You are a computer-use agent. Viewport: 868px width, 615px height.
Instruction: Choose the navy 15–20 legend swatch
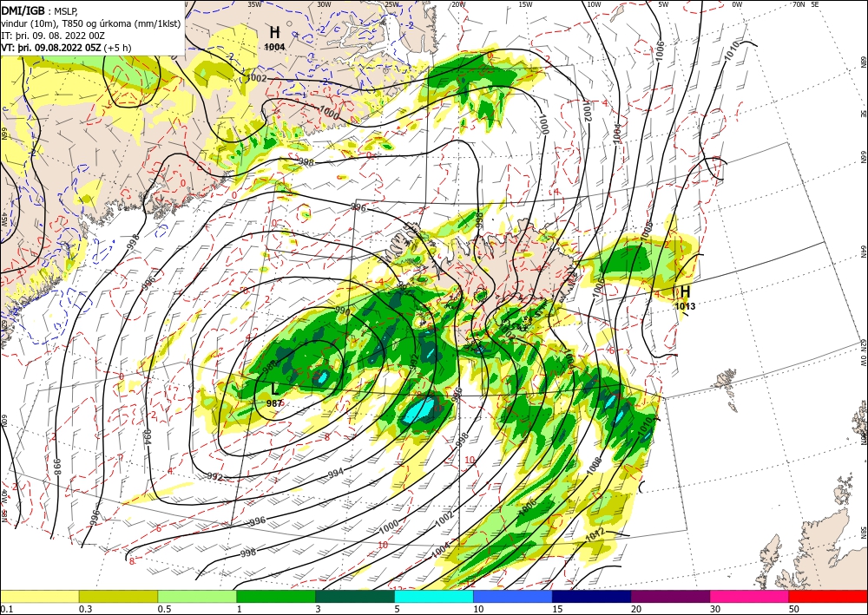(591, 596)
